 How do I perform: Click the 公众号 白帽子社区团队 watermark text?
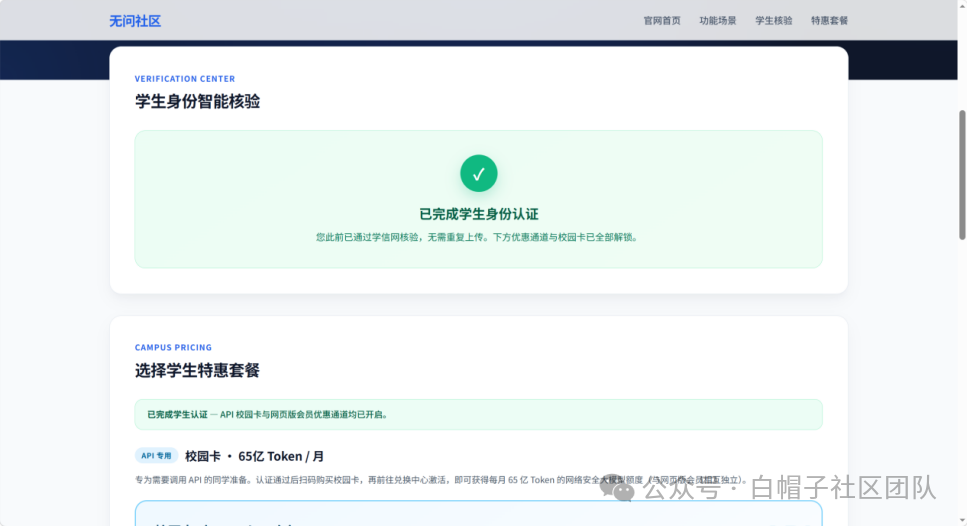789,488
